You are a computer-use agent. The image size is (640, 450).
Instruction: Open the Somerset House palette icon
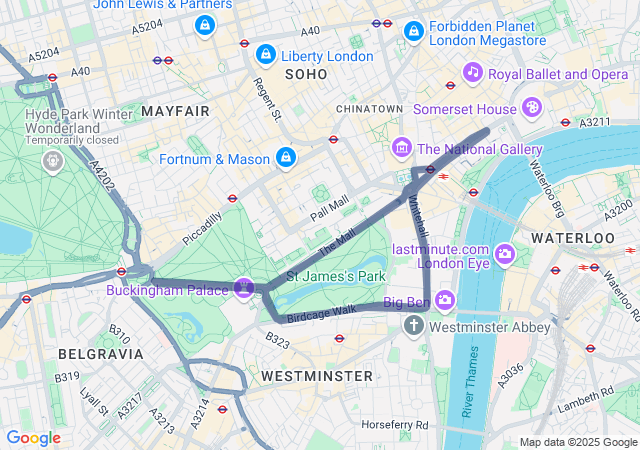tap(532, 107)
